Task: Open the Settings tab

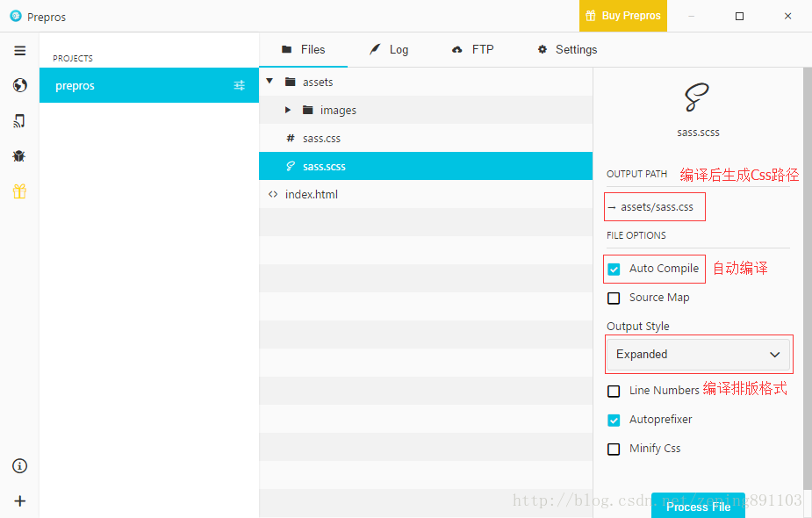Action: click(568, 50)
